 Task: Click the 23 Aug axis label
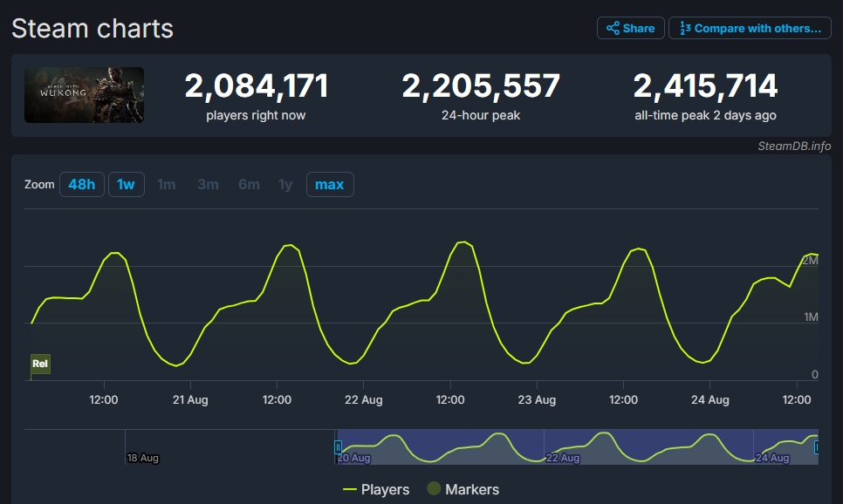tap(537, 399)
